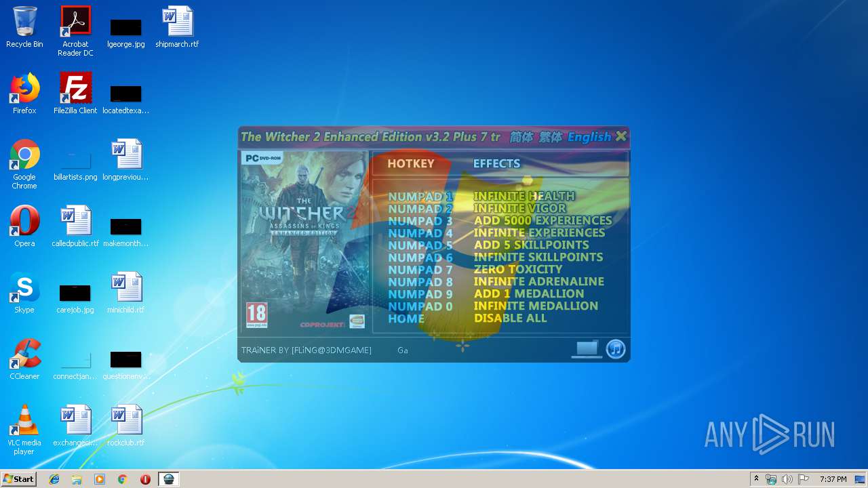Select the ADD 1 MEDALLION effect
The width and height of the screenshot is (868, 488).
click(528, 293)
